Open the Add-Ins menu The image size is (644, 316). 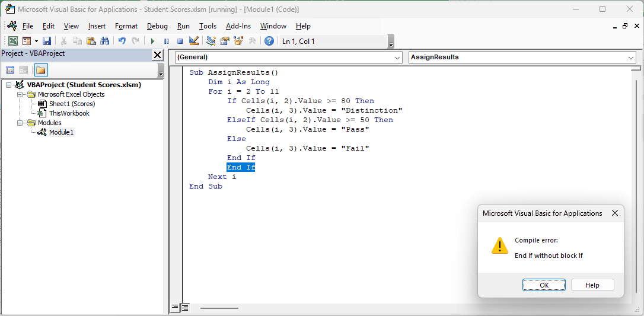coord(238,26)
